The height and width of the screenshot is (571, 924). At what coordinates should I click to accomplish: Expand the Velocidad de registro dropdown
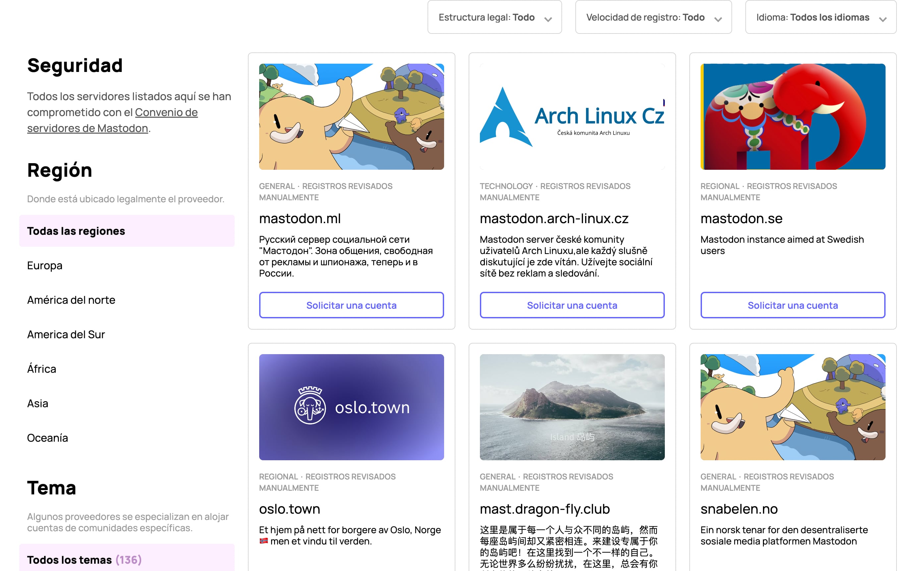[653, 17]
